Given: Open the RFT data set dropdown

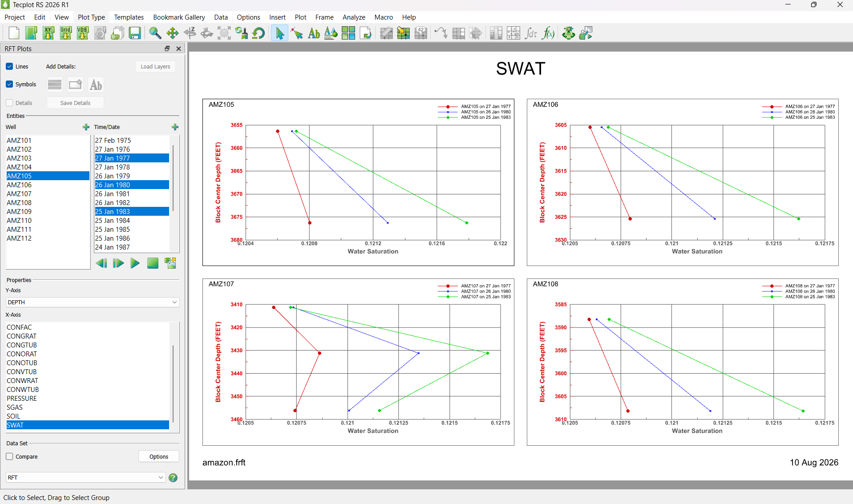Looking at the screenshot, I should coord(85,477).
